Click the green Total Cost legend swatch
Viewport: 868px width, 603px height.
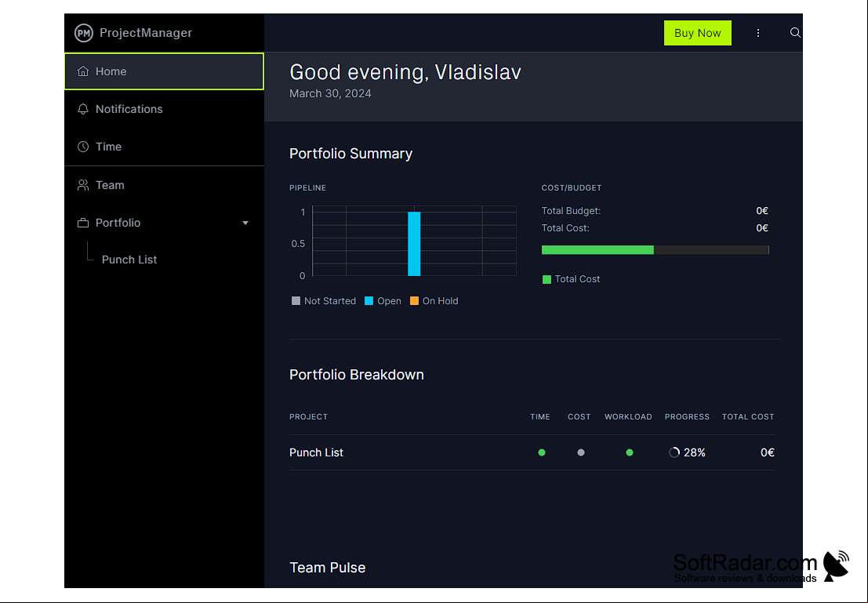pos(547,280)
